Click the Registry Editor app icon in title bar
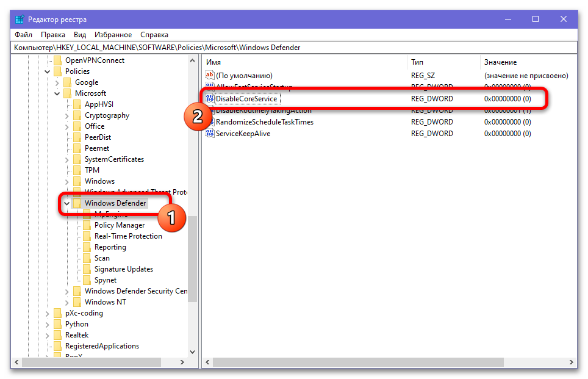 coord(20,19)
